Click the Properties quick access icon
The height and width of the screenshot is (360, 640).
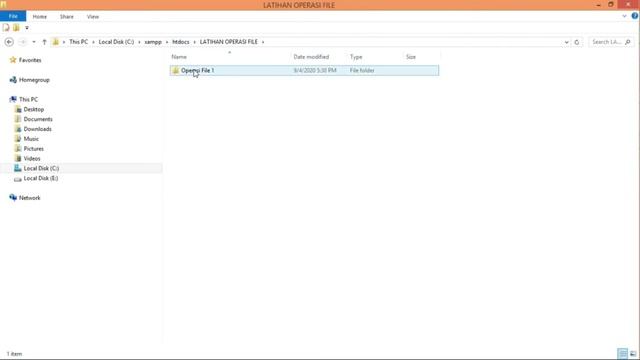[6, 28]
